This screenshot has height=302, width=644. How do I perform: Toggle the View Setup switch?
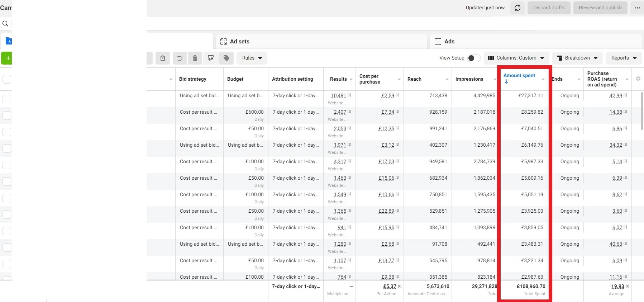coord(474,58)
